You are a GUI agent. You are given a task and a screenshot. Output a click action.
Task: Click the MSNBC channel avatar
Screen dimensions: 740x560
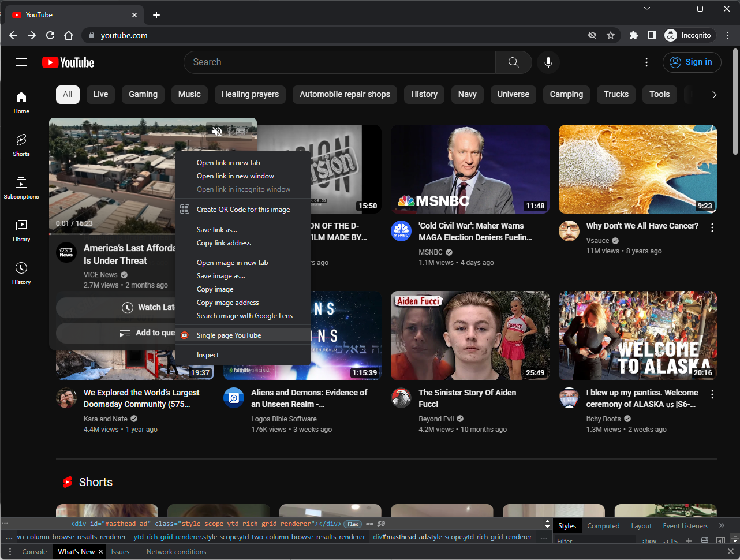[x=401, y=231]
